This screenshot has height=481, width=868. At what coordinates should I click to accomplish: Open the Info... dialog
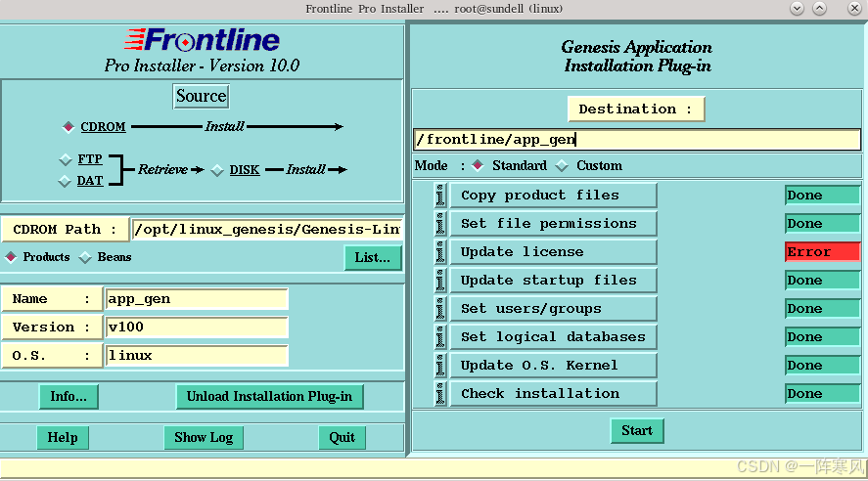(69, 396)
